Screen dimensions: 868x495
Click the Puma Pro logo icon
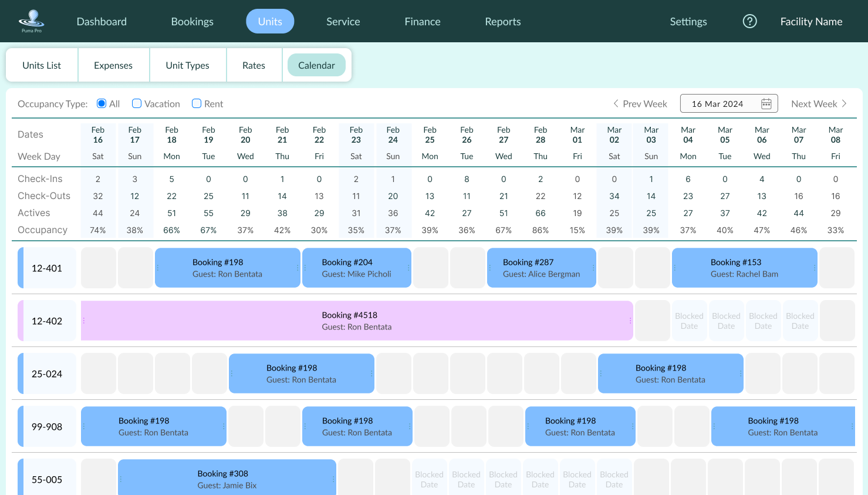click(32, 21)
